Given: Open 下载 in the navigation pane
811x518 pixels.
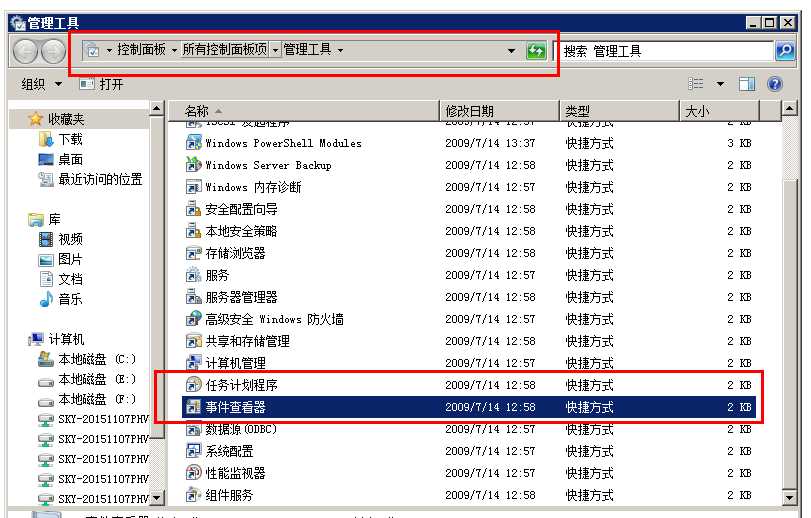Looking at the screenshot, I should coord(61,139).
